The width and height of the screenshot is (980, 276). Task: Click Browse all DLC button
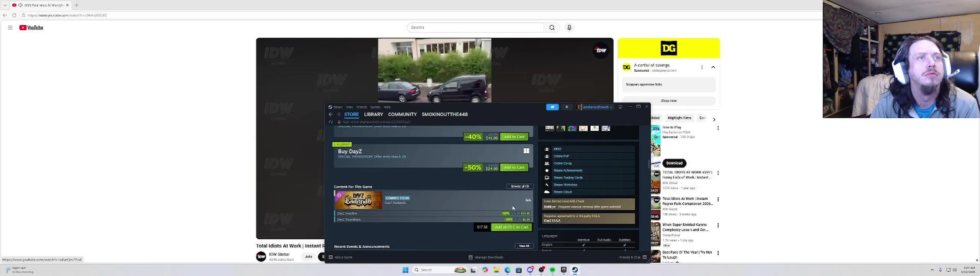coord(520,186)
